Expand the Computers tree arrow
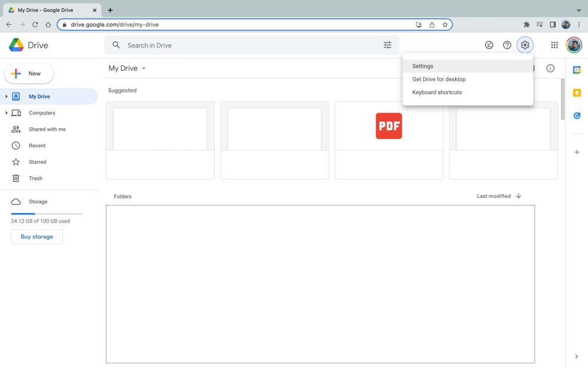 tap(6, 113)
